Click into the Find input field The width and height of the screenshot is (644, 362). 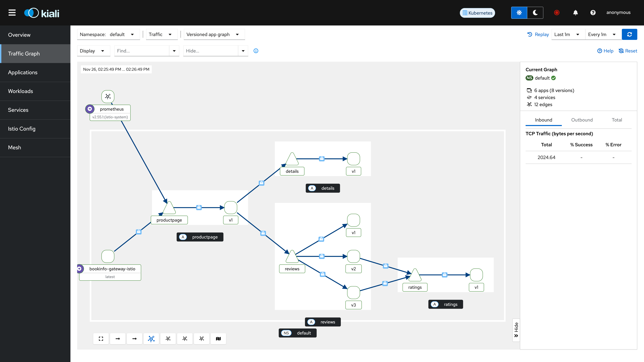coord(142,51)
